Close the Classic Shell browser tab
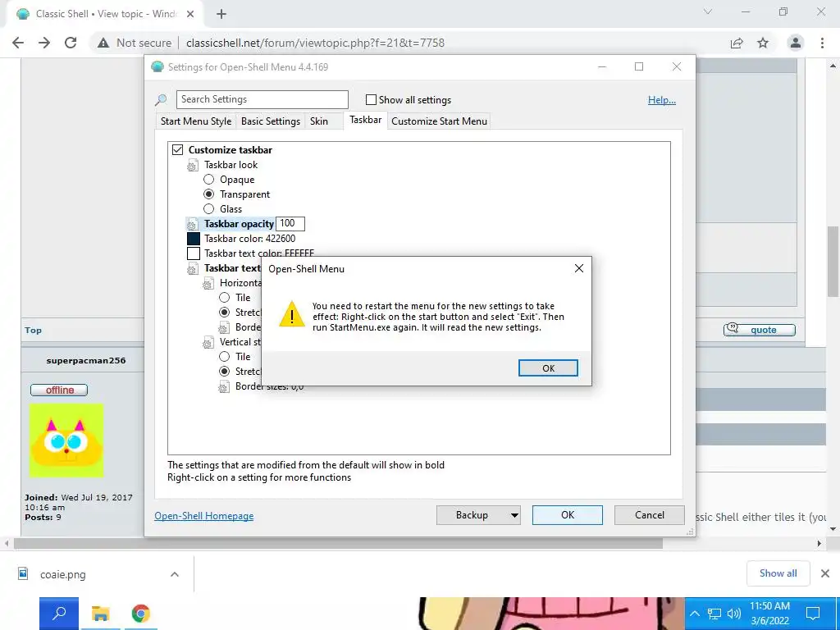The width and height of the screenshot is (840, 630). (190, 15)
